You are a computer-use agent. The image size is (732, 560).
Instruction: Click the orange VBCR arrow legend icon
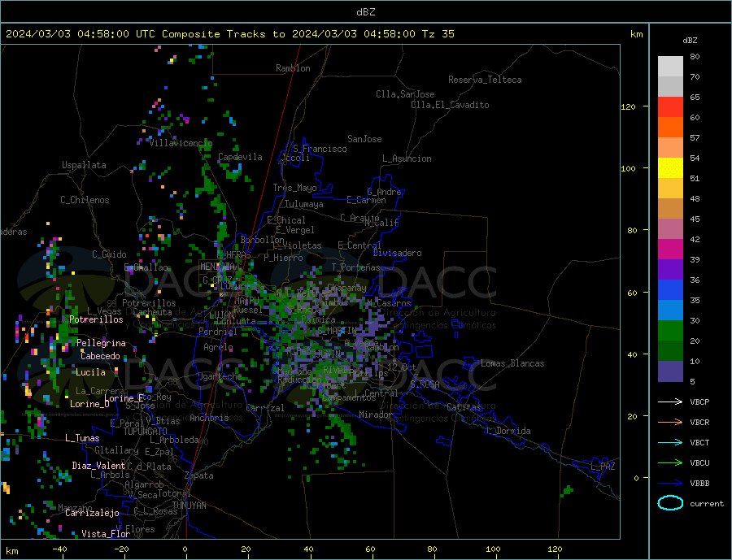tap(670, 423)
